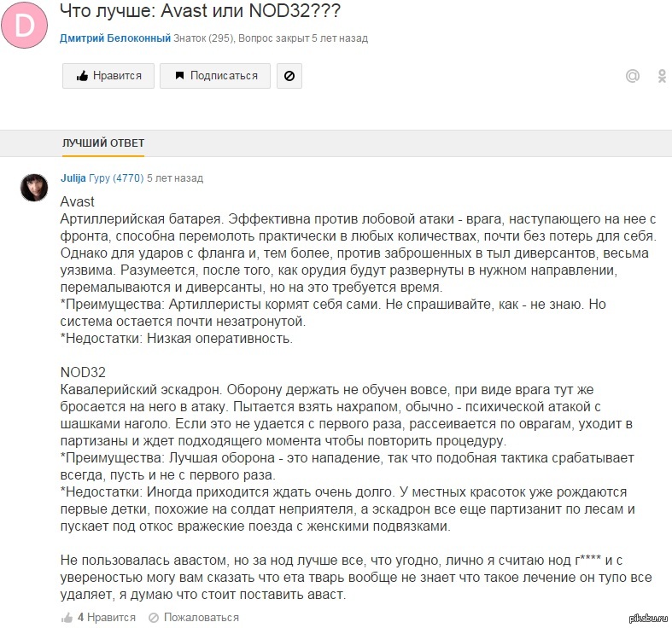Click the NOD32 heading in the answer
Image resolution: width=672 pixels, height=628 pixels.
[83, 372]
